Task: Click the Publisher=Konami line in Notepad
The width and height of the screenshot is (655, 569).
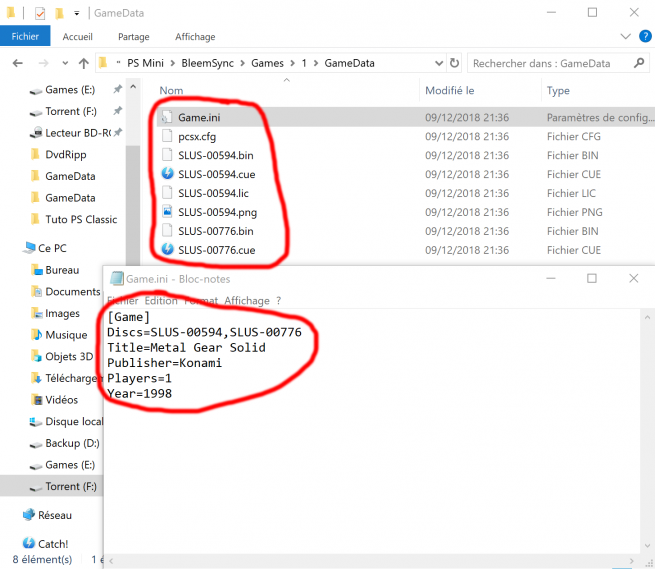Action: 165,363
